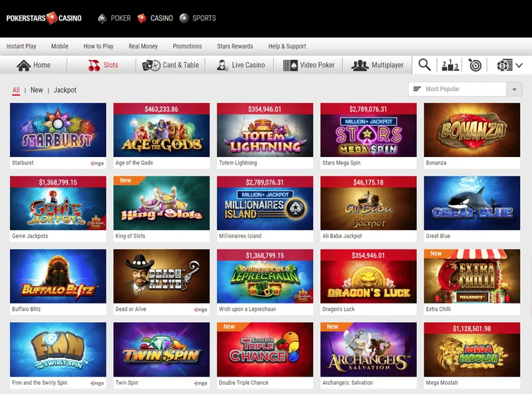Open the search magnifier
The image size is (532, 394).
424,65
